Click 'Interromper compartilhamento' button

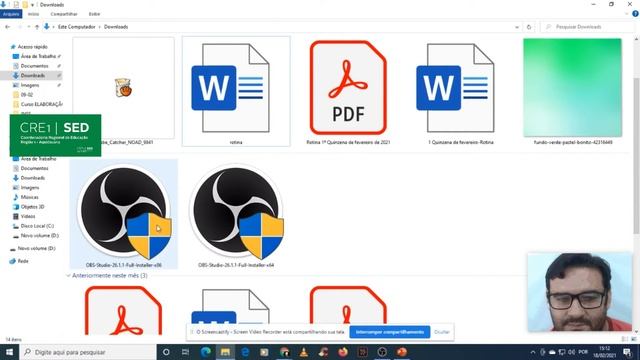[x=390, y=332]
